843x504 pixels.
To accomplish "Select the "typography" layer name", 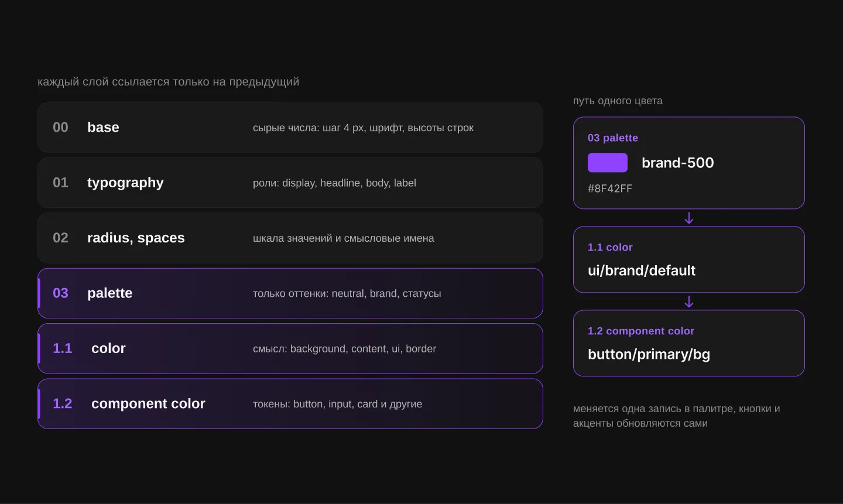I will (125, 183).
